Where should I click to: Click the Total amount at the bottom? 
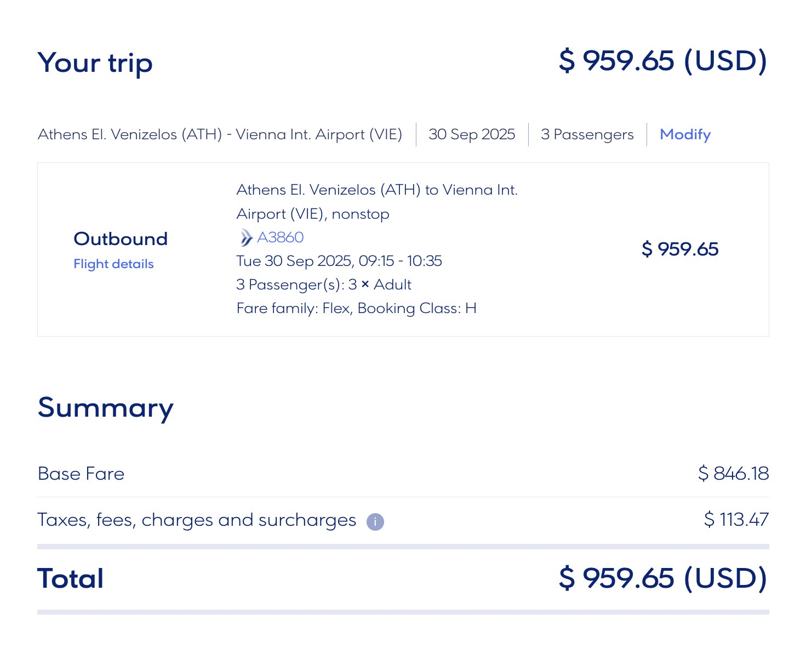click(x=663, y=578)
